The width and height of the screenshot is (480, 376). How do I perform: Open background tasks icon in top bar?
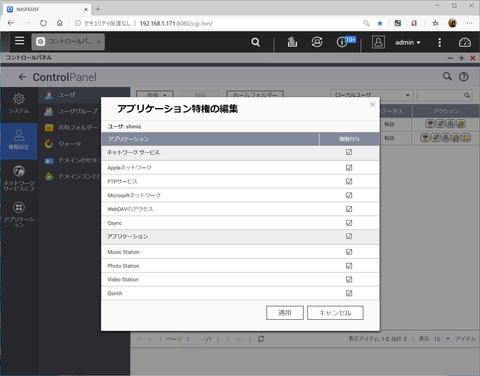[292, 42]
